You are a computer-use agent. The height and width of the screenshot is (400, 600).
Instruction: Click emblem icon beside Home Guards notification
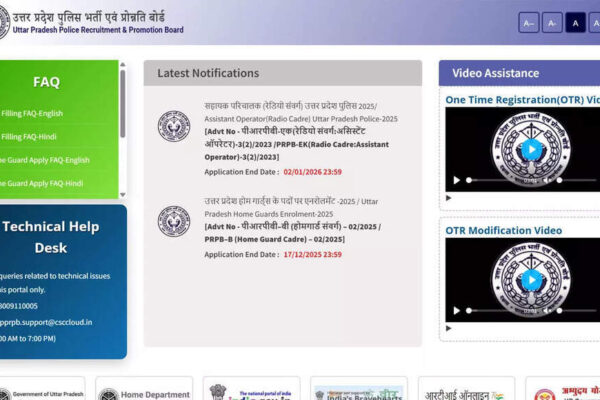point(174,221)
